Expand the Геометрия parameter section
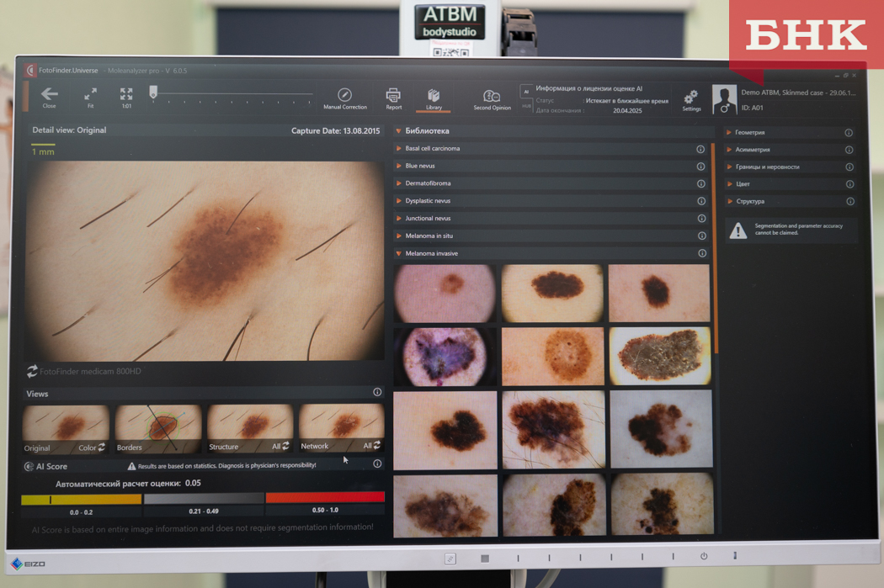The height and width of the screenshot is (588, 884). pyautogui.click(x=729, y=133)
